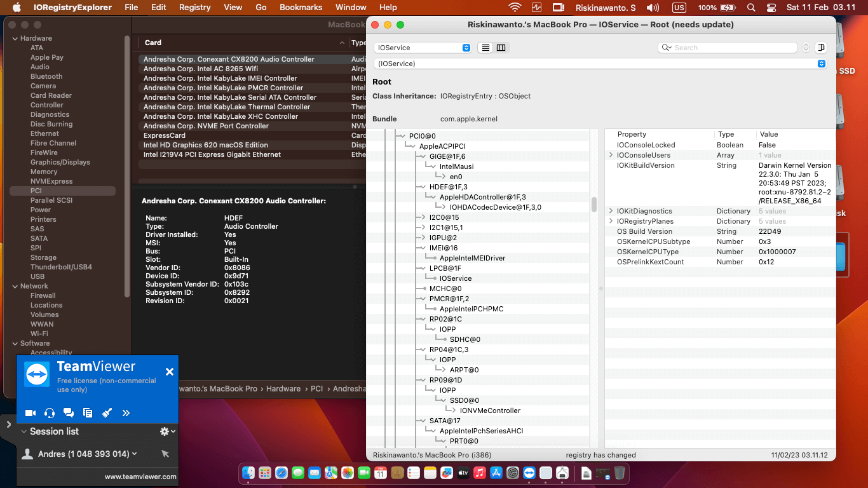This screenshot has width=868, height=488.
Task: Collapse the Session list section
Action: (24, 431)
